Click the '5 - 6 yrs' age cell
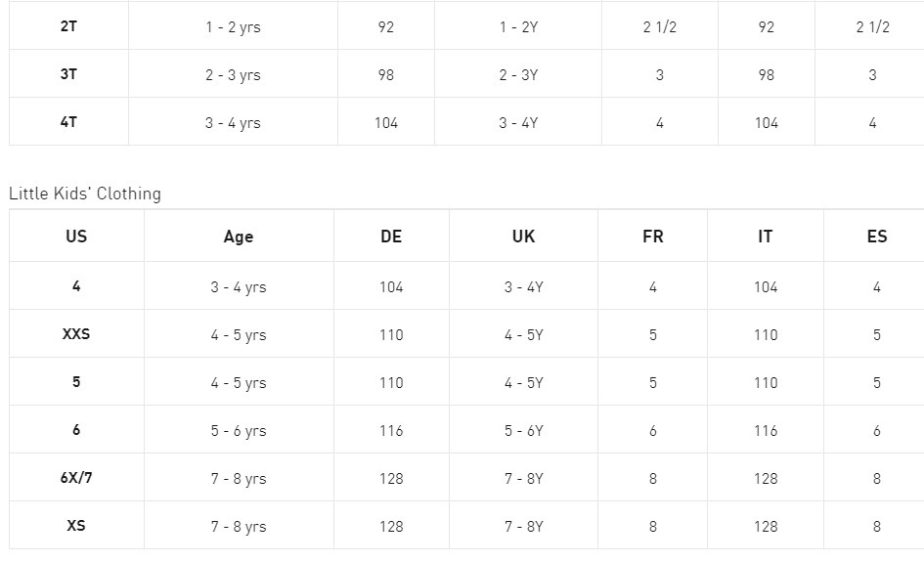The image size is (924, 562). (239, 431)
